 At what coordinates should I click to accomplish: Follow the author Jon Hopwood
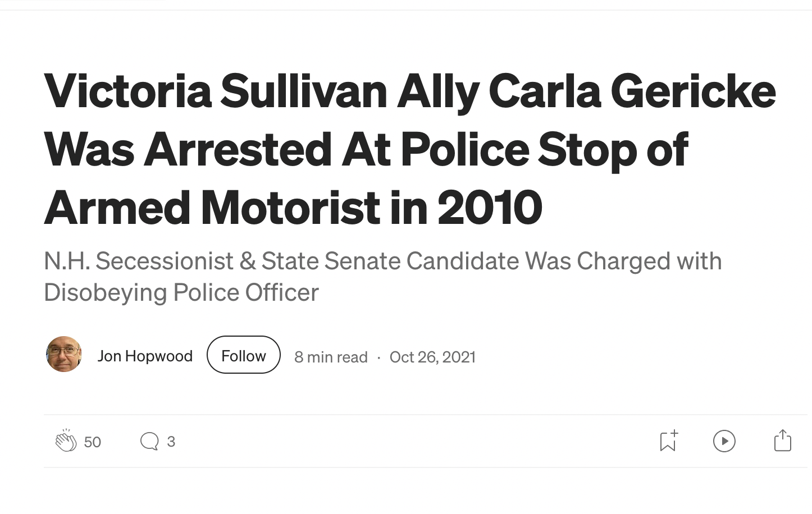click(x=243, y=355)
